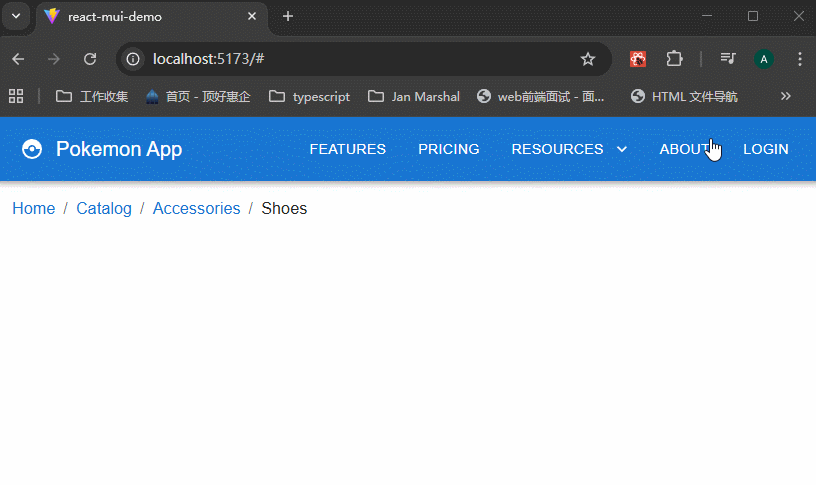Open the Catalog breadcrumb link
This screenshot has height=485, width=816.
pos(104,208)
